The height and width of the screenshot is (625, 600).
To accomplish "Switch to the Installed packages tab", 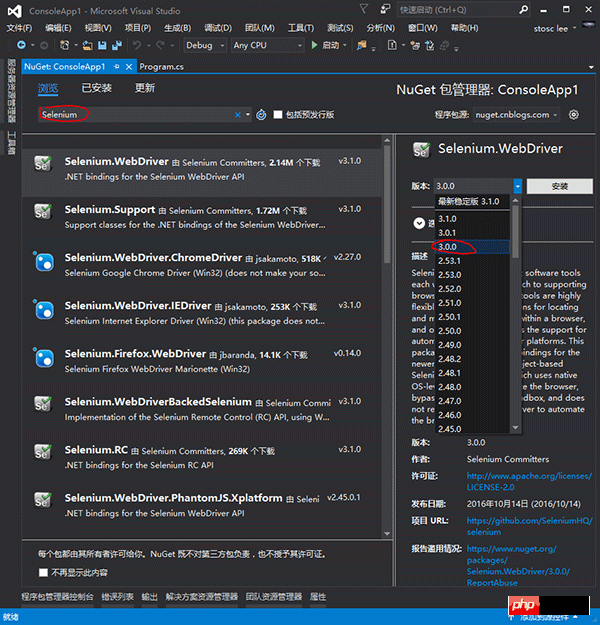I will coord(96,88).
